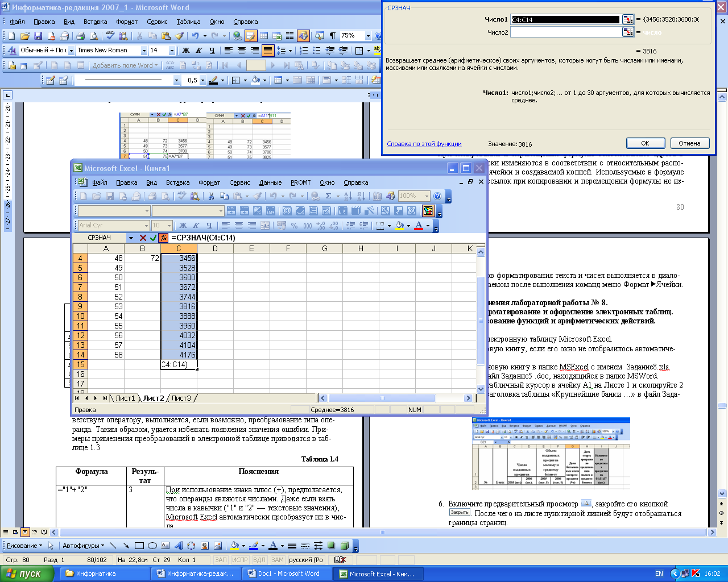
Task: Click the Format Painter brush in Word
Action: pos(179,36)
